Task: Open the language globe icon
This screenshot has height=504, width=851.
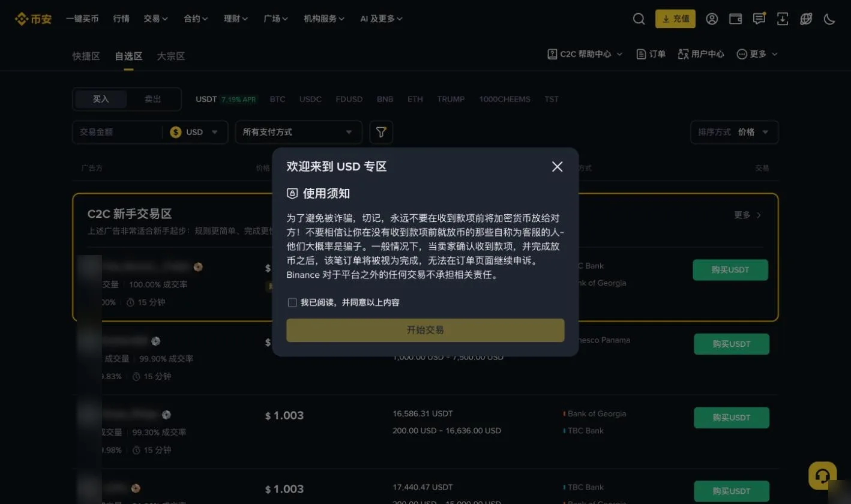Action: click(x=806, y=19)
